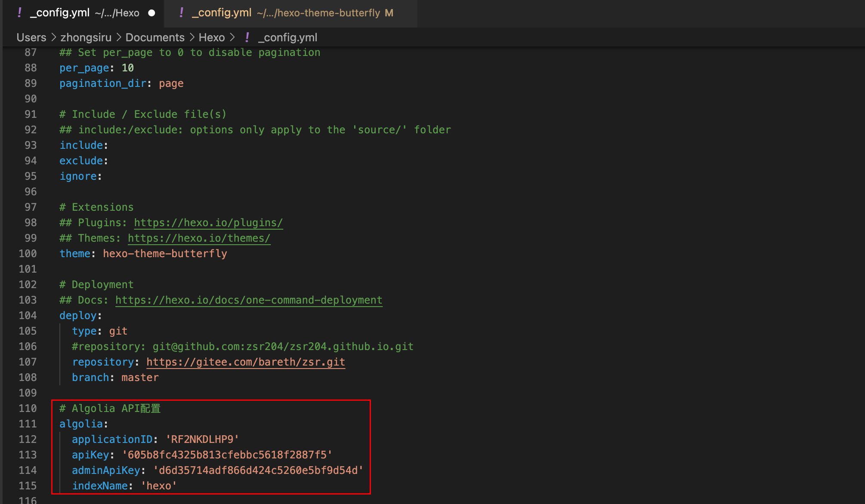This screenshot has height=504, width=865.
Task: Click the value 10 on line 88
Action: pos(128,68)
